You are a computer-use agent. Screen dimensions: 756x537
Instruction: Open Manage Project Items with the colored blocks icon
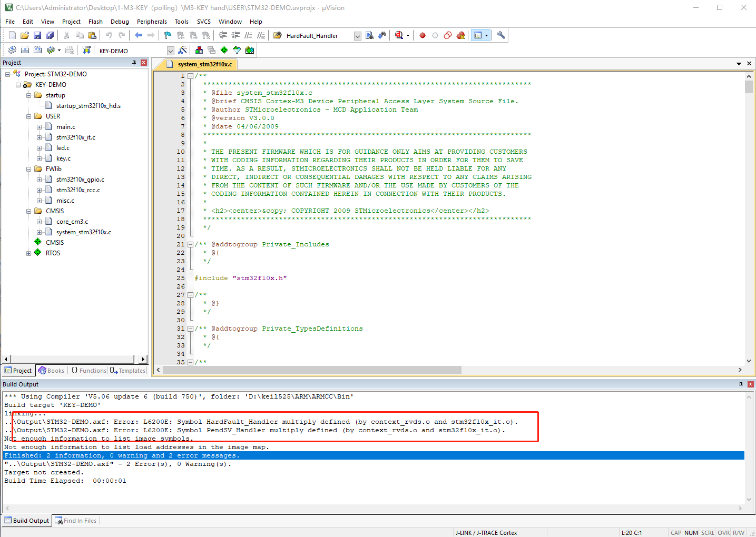[199, 50]
